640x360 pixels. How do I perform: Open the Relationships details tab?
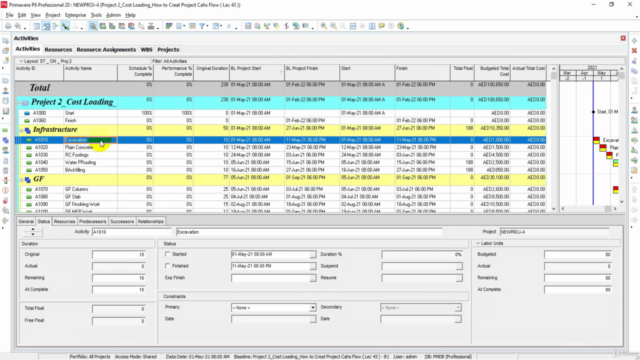[151, 221]
